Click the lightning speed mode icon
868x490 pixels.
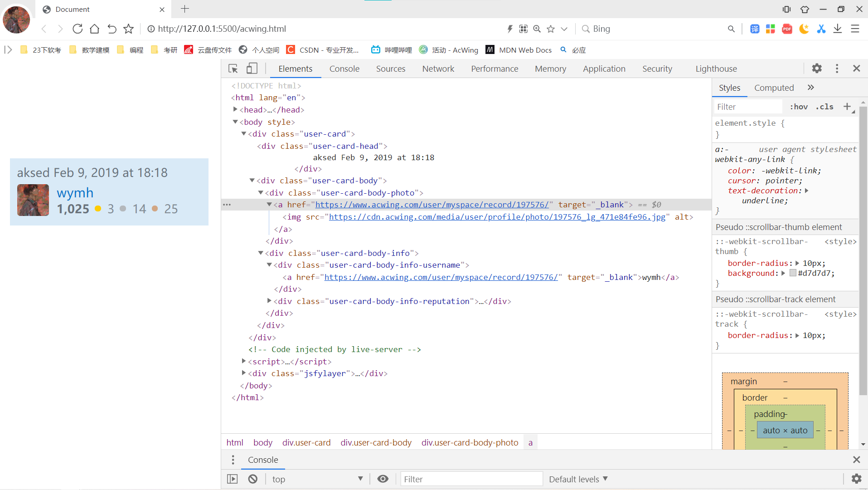(x=510, y=29)
